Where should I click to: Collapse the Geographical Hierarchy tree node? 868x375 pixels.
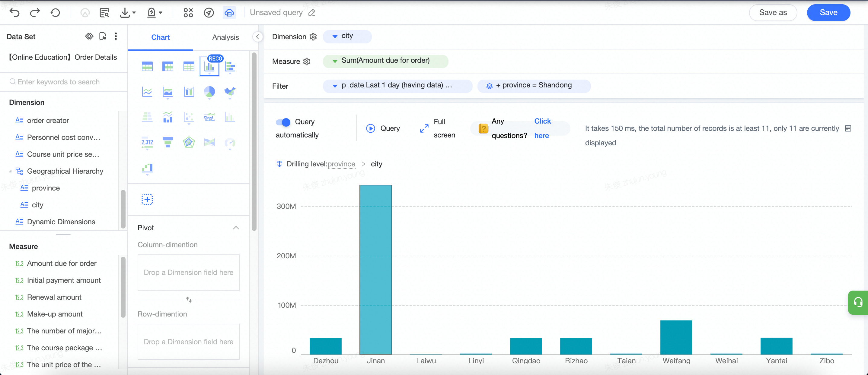10,171
